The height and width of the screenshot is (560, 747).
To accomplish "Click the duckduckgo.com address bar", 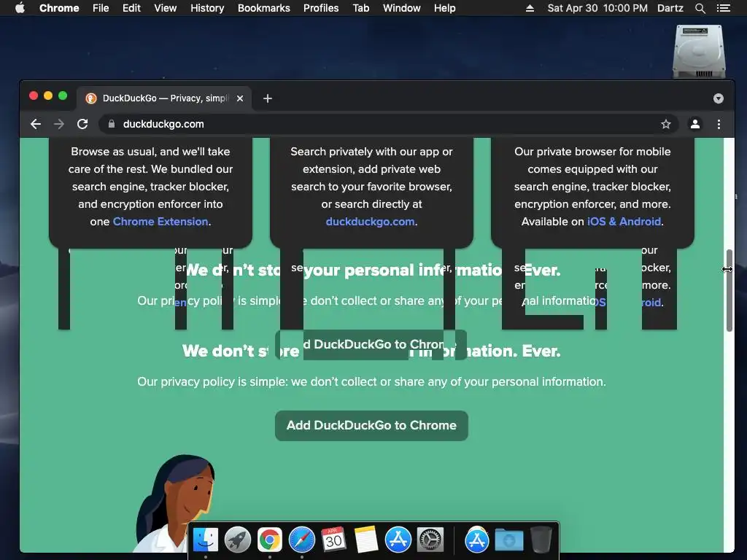I will click(x=388, y=124).
